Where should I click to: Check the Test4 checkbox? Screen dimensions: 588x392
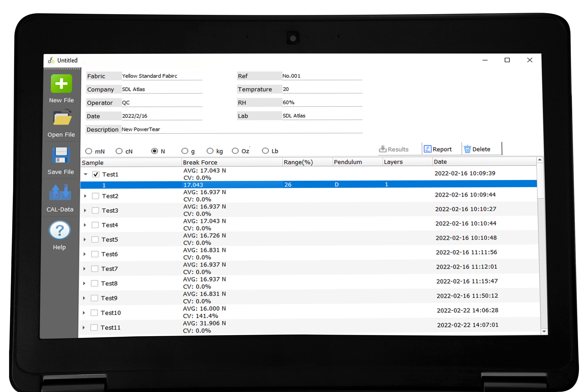click(95, 225)
